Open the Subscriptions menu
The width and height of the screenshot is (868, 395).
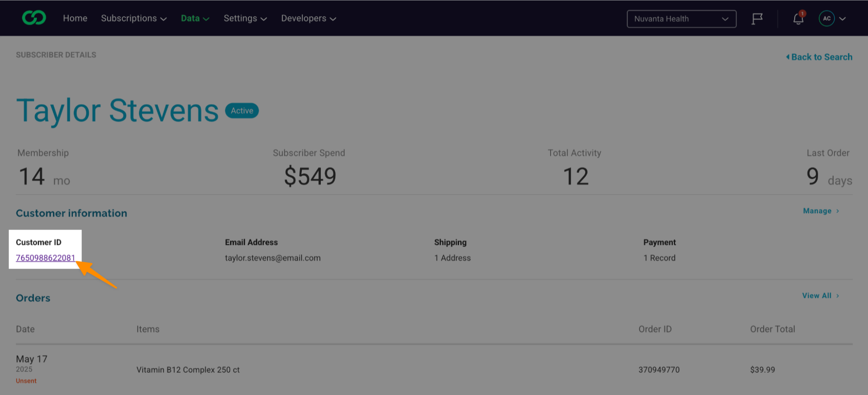pyautogui.click(x=134, y=18)
